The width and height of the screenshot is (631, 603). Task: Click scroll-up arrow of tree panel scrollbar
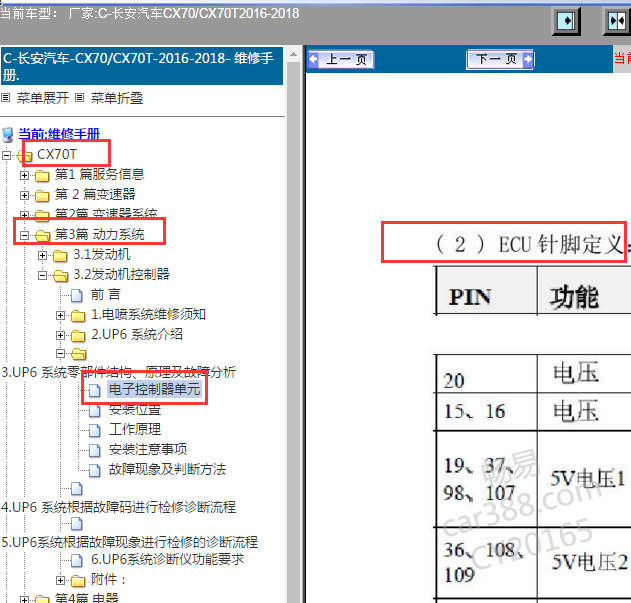(x=293, y=54)
